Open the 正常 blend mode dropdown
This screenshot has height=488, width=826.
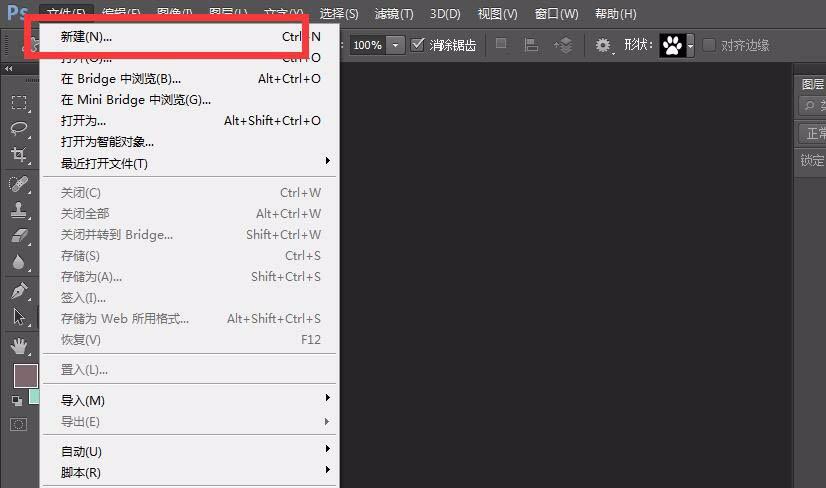[x=811, y=133]
